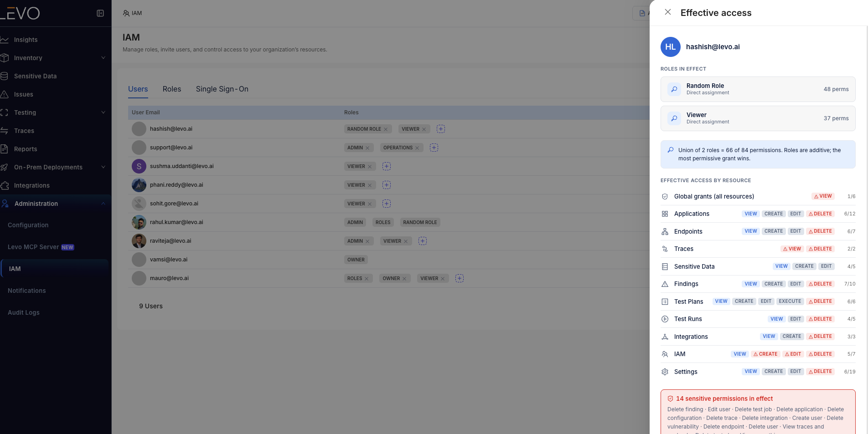Select IAM in the sidebar
Viewport: 868px width, 434px height.
click(55, 269)
